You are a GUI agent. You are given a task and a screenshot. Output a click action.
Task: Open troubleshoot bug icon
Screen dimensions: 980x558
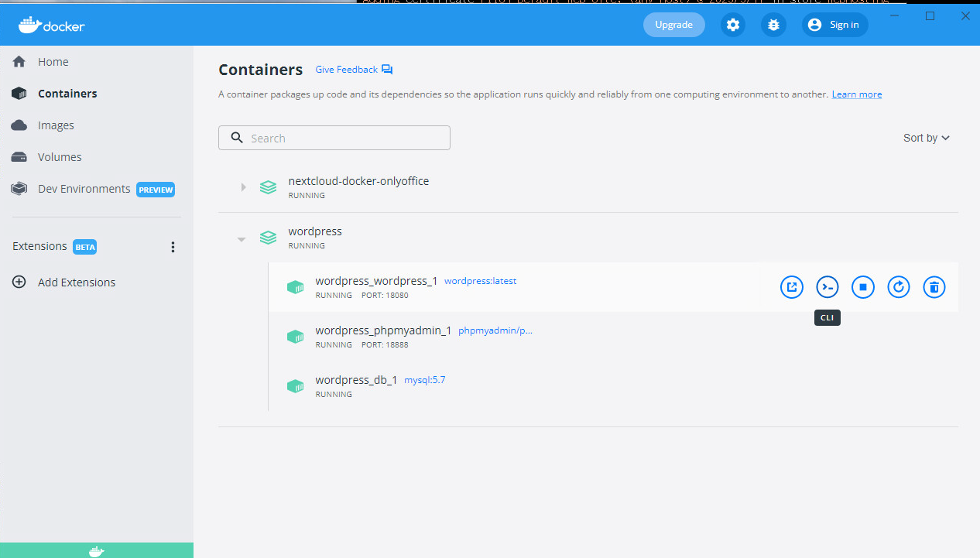click(x=773, y=25)
